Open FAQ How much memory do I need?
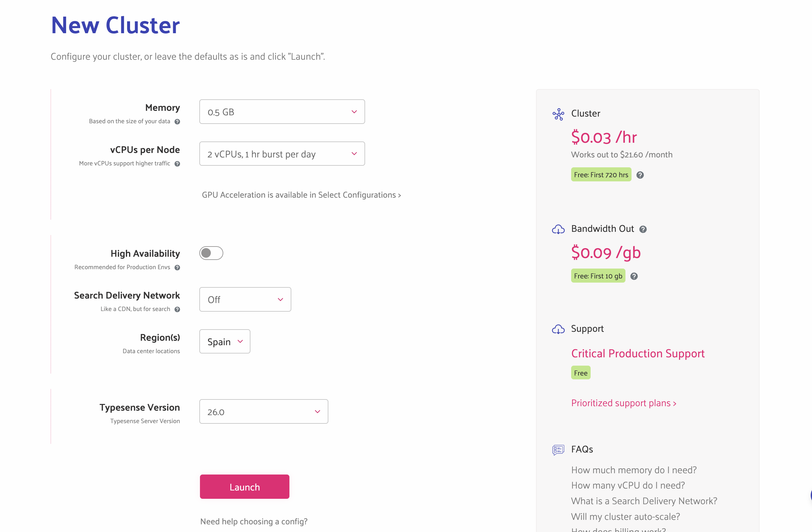The image size is (812, 532). tap(633, 470)
